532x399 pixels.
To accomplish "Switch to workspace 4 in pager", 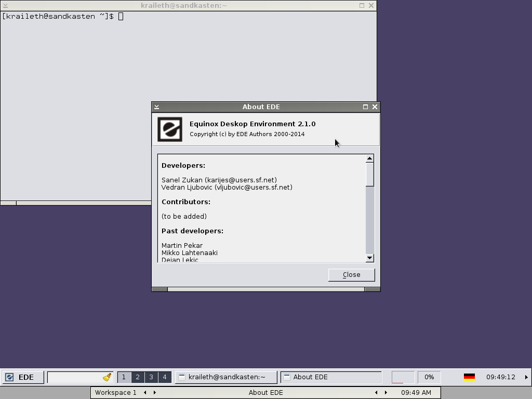I will [164, 377].
